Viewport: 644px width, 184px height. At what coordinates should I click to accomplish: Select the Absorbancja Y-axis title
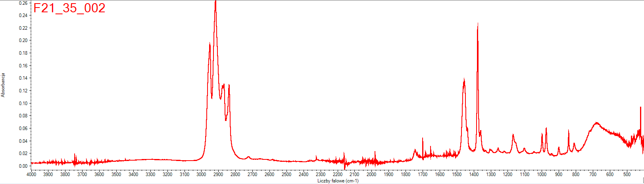tap(3, 85)
